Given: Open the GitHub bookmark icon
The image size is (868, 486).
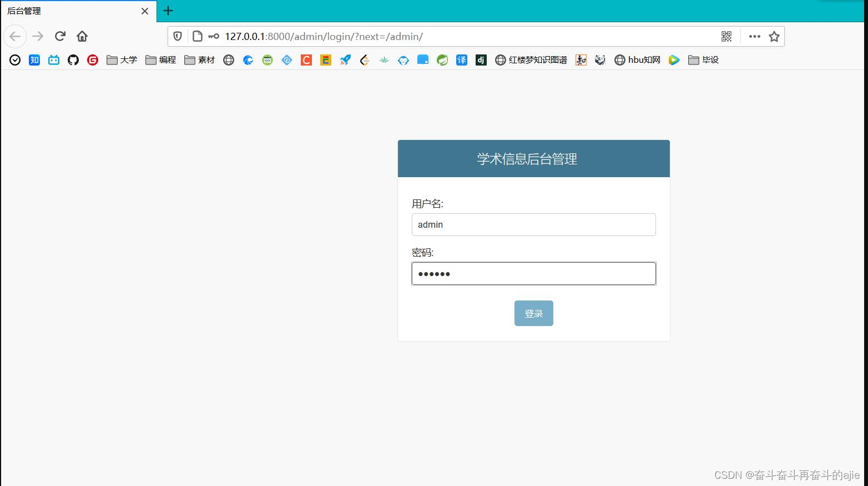Looking at the screenshot, I should (x=73, y=60).
